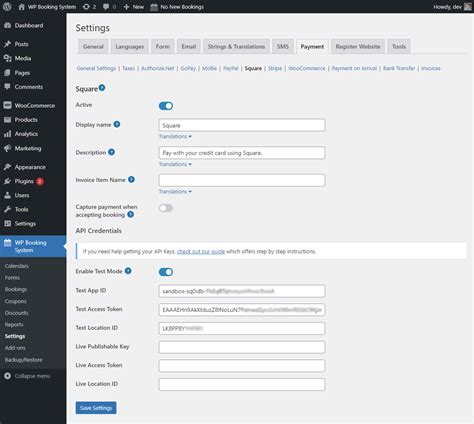Turn off the Enable Test Mode switch
The height and width of the screenshot is (424, 474).
tap(166, 272)
